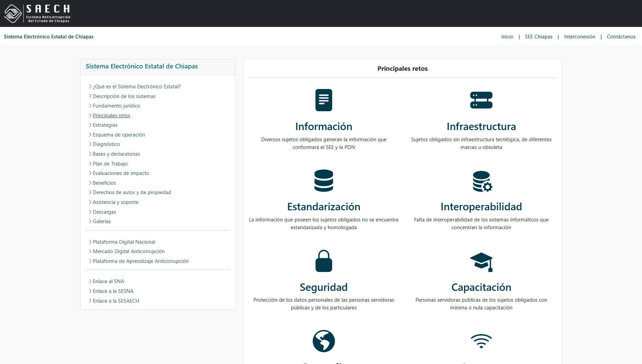Click the Información document icon
642x364 pixels.
pyautogui.click(x=324, y=100)
